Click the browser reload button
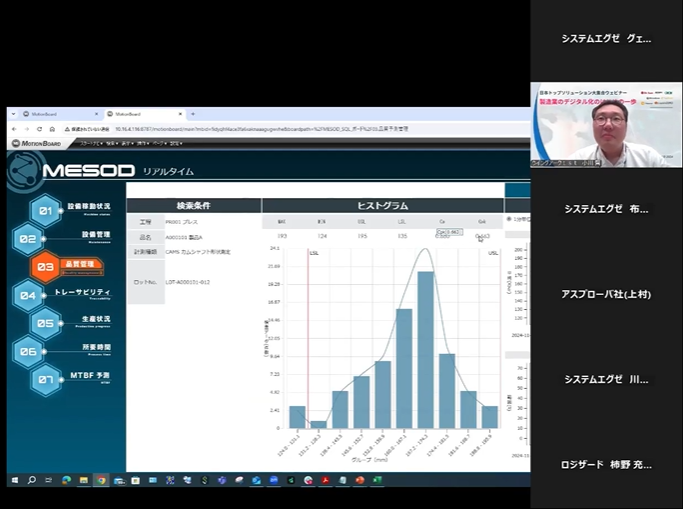 (40, 129)
